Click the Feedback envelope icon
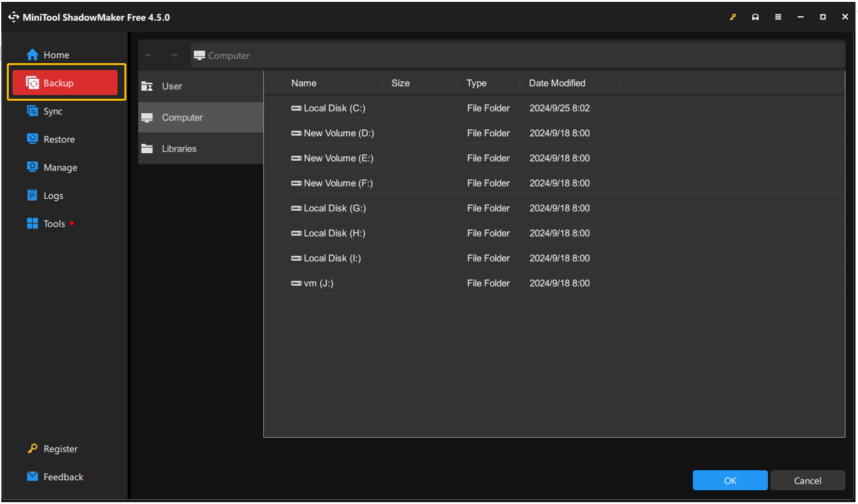This screenshot has width=858, height=504. (x=33, y=476)
